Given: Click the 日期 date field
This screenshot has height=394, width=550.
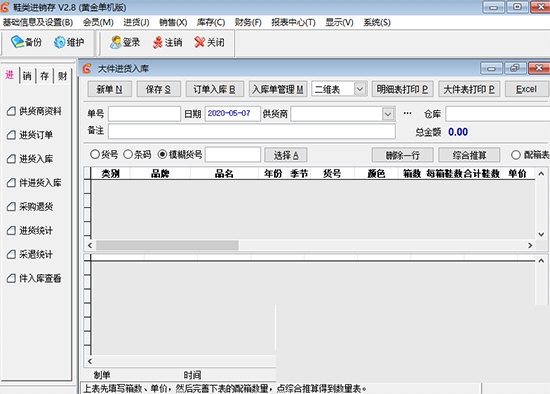Looking at the screenshot, I should 233,114.
